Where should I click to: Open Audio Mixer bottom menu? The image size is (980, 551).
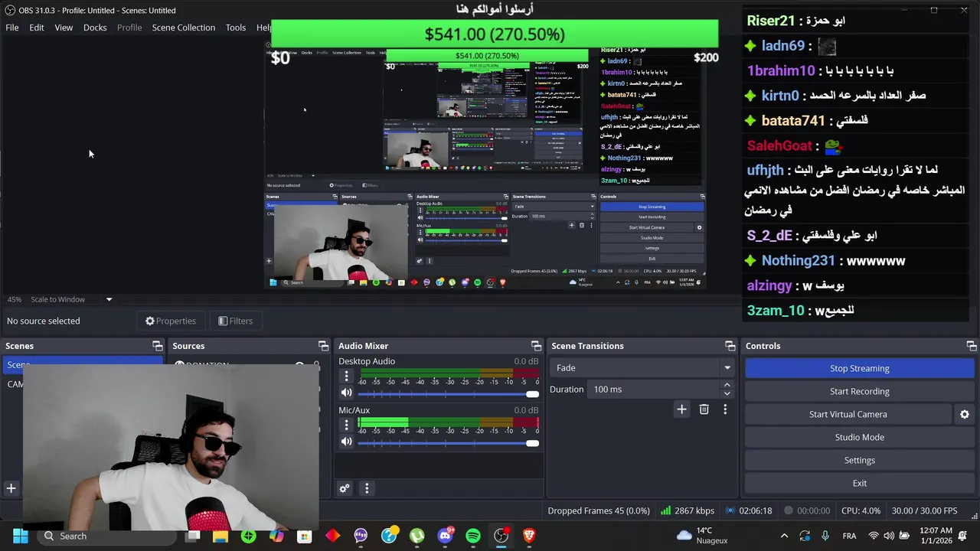click(x=367, y=488)
